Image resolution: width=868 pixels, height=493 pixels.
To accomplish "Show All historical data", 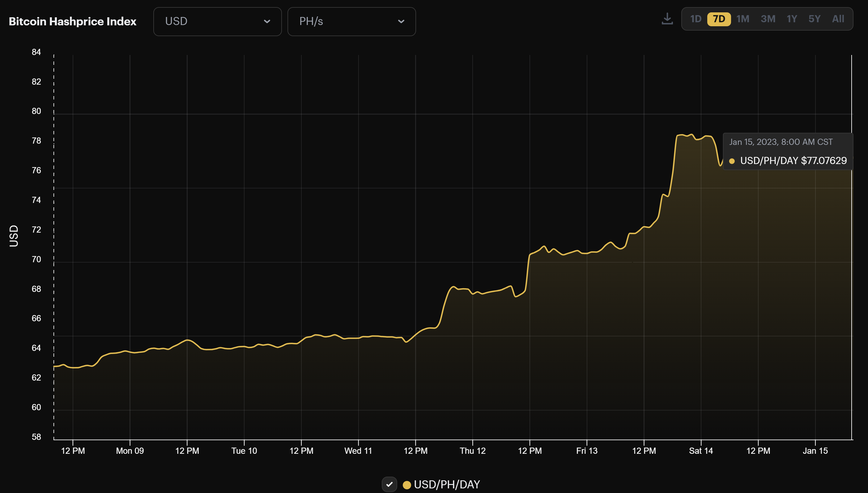I will coord(839,19).
